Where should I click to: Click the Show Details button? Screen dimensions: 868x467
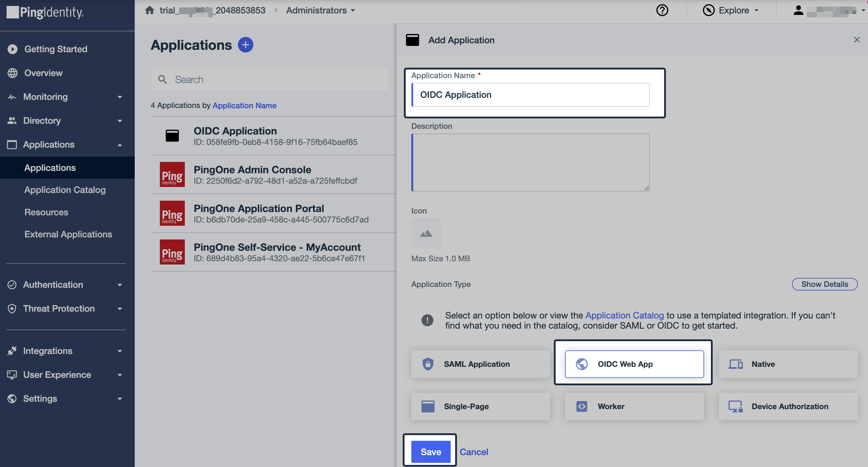click(x=824, y=284)
